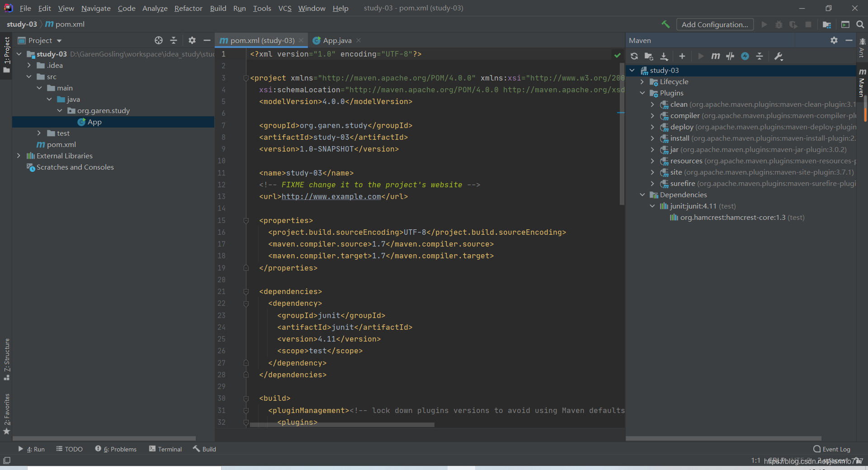Hide the Project tool window
Screen dimensions: 868x470
point(207,40)
